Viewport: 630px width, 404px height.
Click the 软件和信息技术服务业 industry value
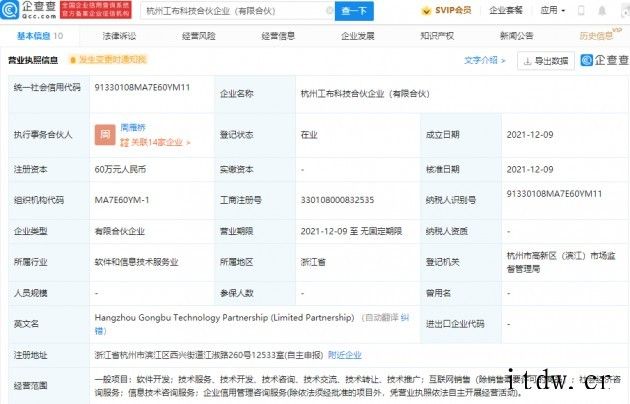(136, 262)
